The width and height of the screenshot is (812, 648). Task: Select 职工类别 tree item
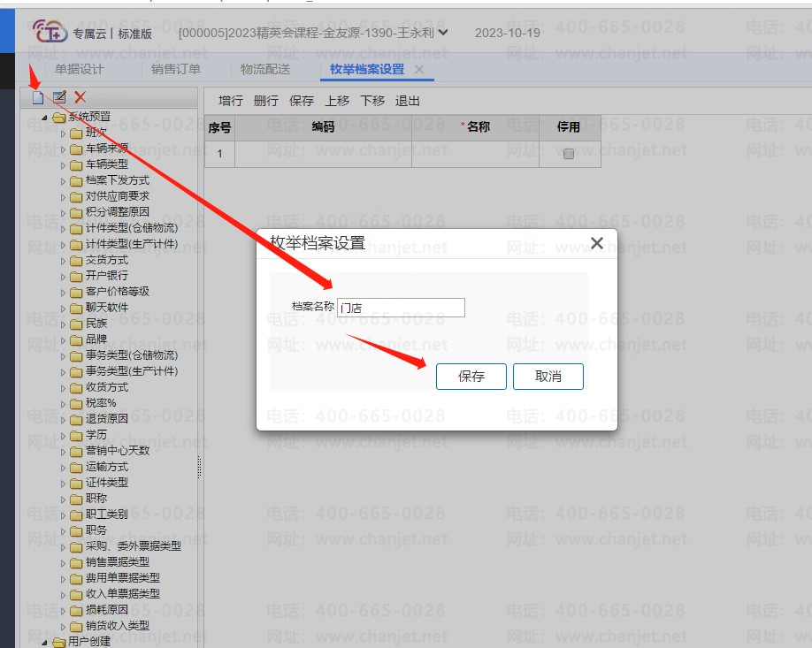point(107,515)
